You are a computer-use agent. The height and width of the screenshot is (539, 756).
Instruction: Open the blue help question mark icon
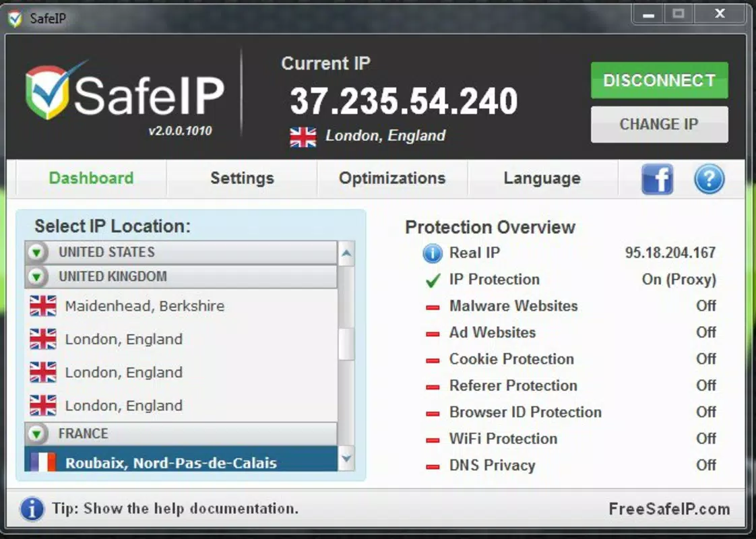[709, 179]
